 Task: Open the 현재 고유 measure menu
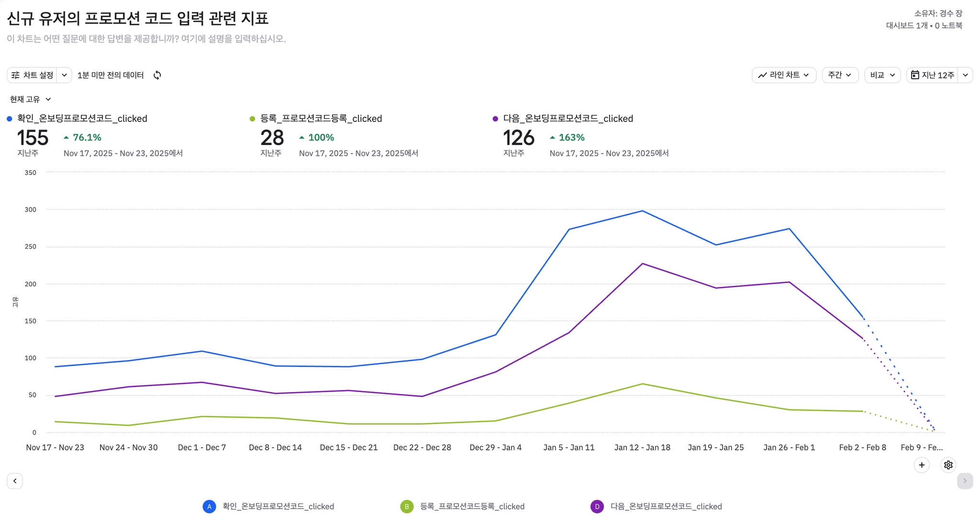coord(30,99)
